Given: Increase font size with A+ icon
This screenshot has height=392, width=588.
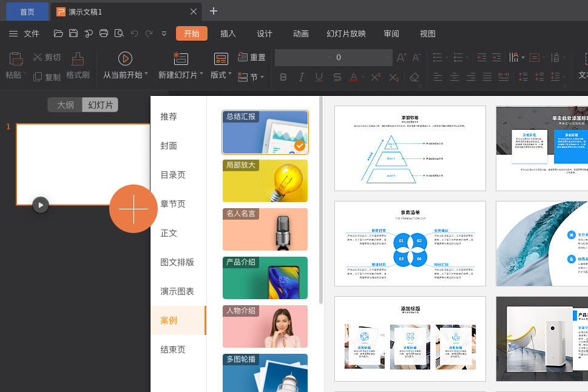Looking at the screenshot, I should [x=402, y=58].
